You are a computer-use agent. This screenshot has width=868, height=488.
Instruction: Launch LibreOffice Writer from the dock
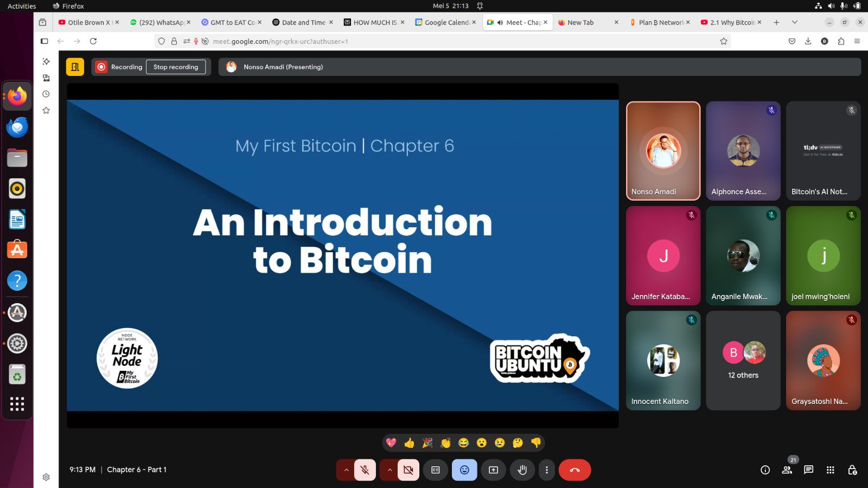(17, 220)
